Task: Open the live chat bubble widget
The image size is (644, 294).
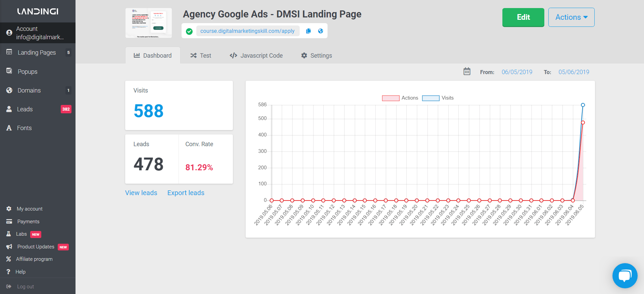Action: coord(625,276)
